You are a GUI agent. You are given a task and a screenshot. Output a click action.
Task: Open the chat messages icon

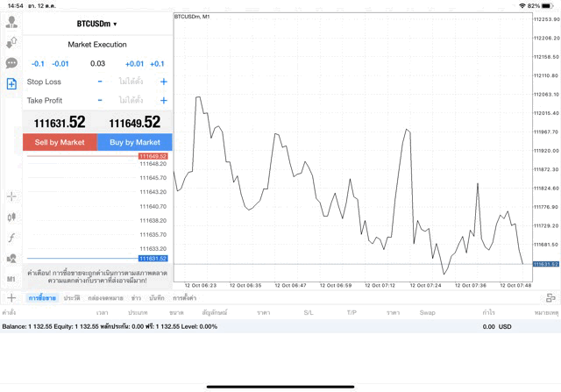11,63
